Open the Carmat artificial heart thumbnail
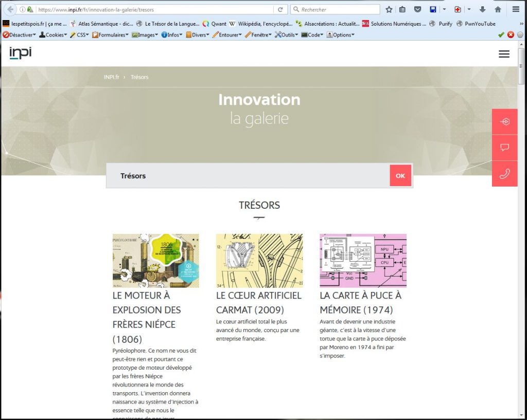Image resolution: width=527 pixels, height=420 pixels. [x=259, y=261]
